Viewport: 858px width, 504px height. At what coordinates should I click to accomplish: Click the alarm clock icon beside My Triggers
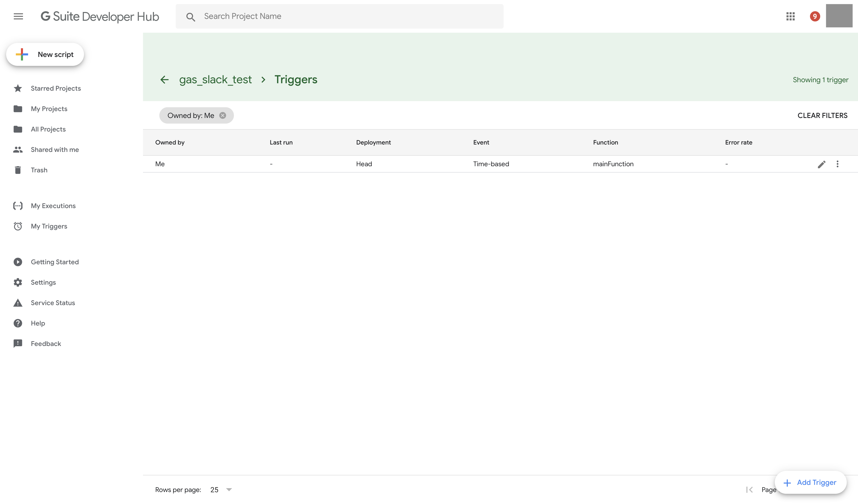coord(18,226)
